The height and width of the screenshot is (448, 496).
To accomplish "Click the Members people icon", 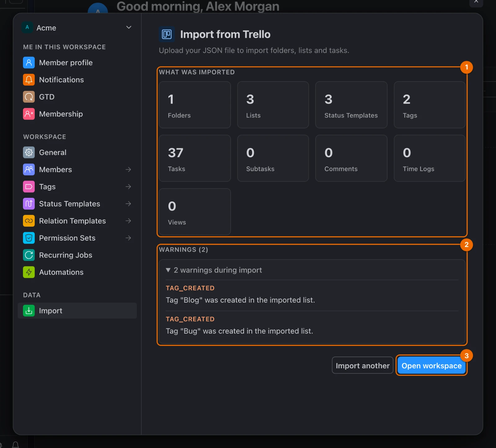I will [29, 169].
